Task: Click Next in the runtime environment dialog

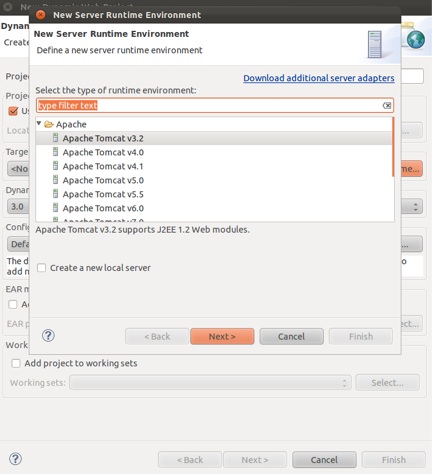Action: click(222, 336)
